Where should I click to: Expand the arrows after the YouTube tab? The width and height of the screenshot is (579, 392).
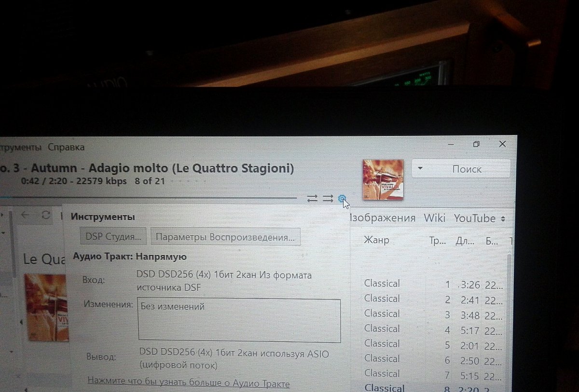503,219
